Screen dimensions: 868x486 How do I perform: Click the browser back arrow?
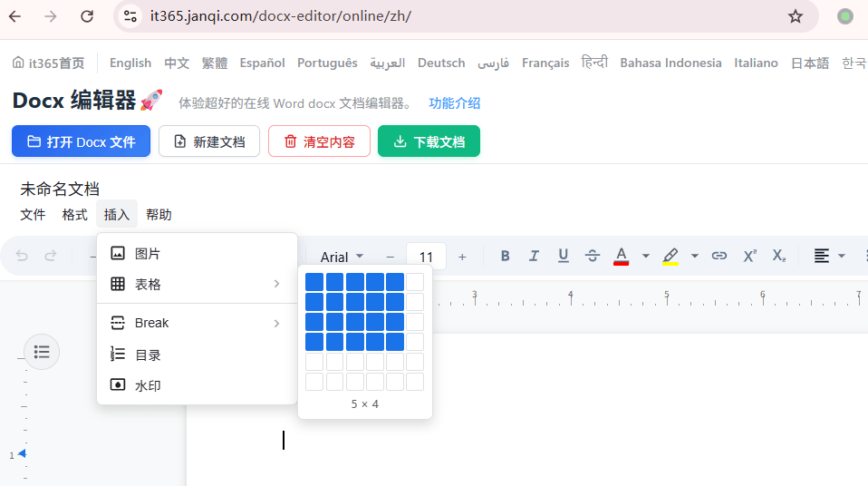(x=14, y=16)
